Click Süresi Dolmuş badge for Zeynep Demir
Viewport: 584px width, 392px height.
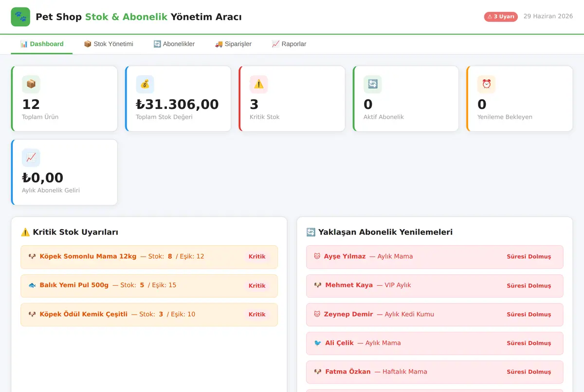click(529, 315)
